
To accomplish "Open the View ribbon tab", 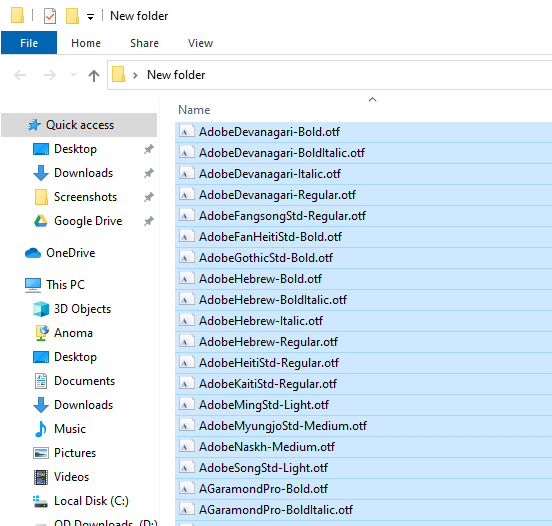I will point(200,43).
